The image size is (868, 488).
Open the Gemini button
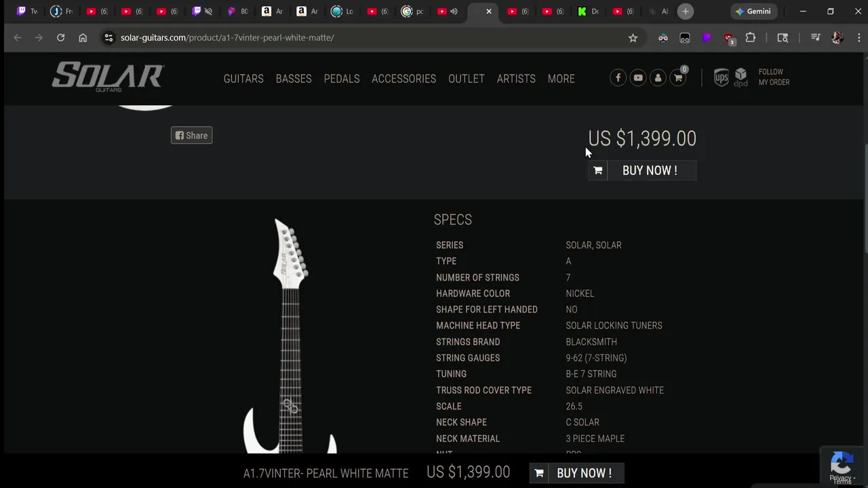pyautogui.click(x=753, y=12)
